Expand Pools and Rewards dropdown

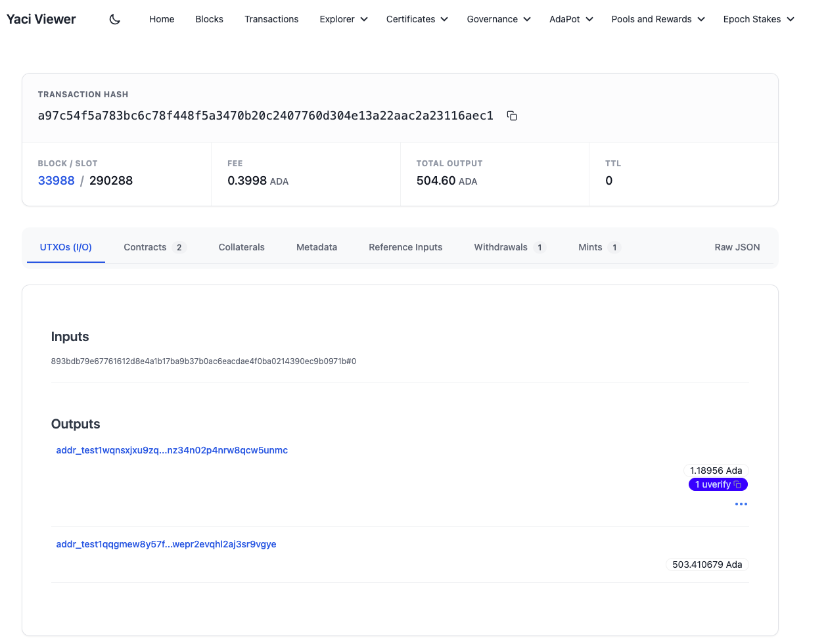pos(658,19)
